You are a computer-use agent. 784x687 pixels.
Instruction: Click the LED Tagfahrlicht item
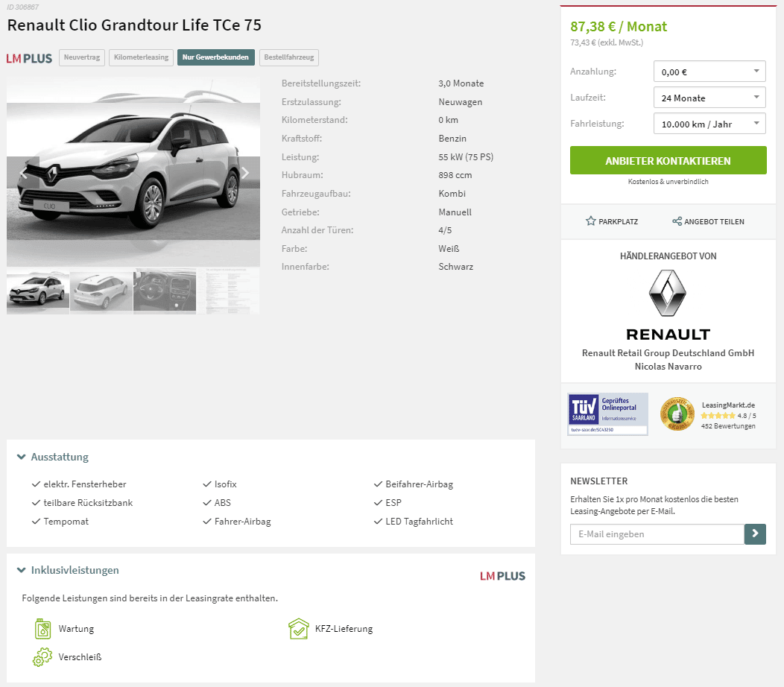click(419, 522)
